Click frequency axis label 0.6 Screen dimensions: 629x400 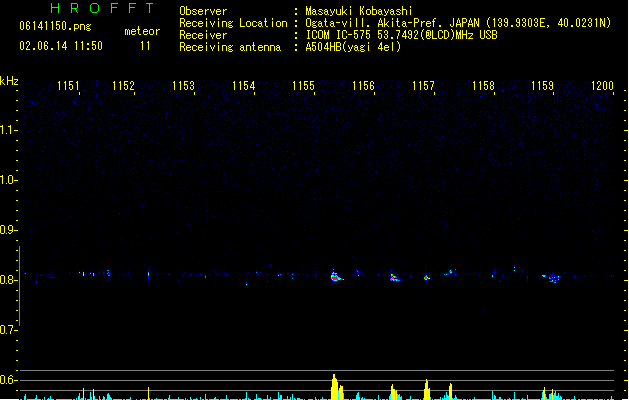tap(8, 380)
